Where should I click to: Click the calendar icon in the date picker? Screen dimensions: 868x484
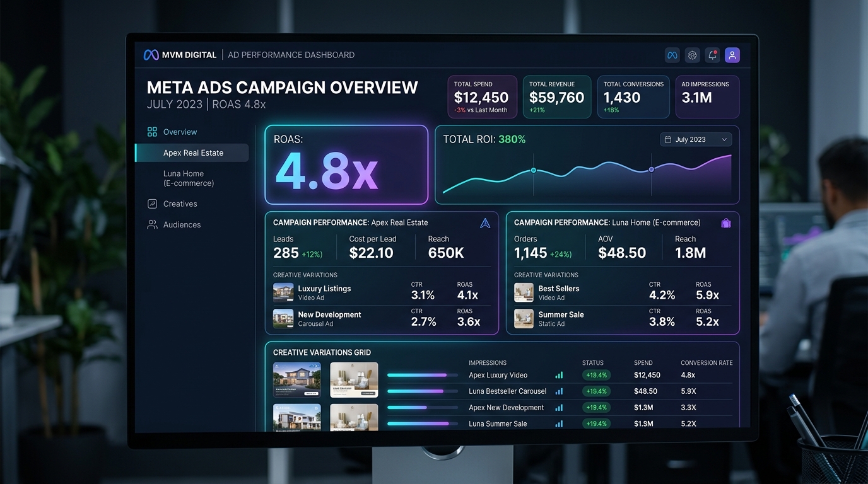[667, 139]
